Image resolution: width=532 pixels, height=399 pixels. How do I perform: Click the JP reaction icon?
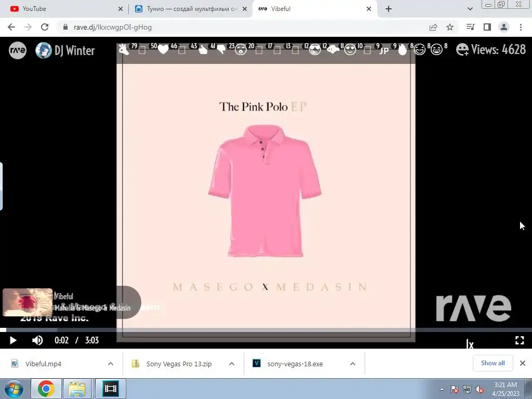(384, 50)
